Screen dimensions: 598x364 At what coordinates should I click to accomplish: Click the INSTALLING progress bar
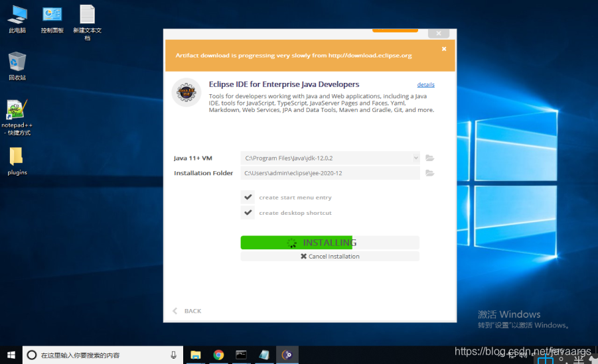(x=330, y=243)
